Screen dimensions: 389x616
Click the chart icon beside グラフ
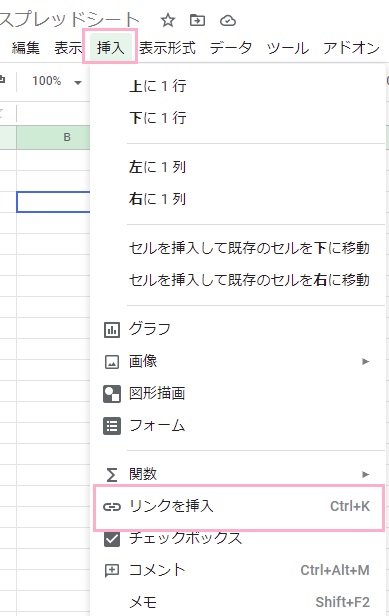click(112, 330)
